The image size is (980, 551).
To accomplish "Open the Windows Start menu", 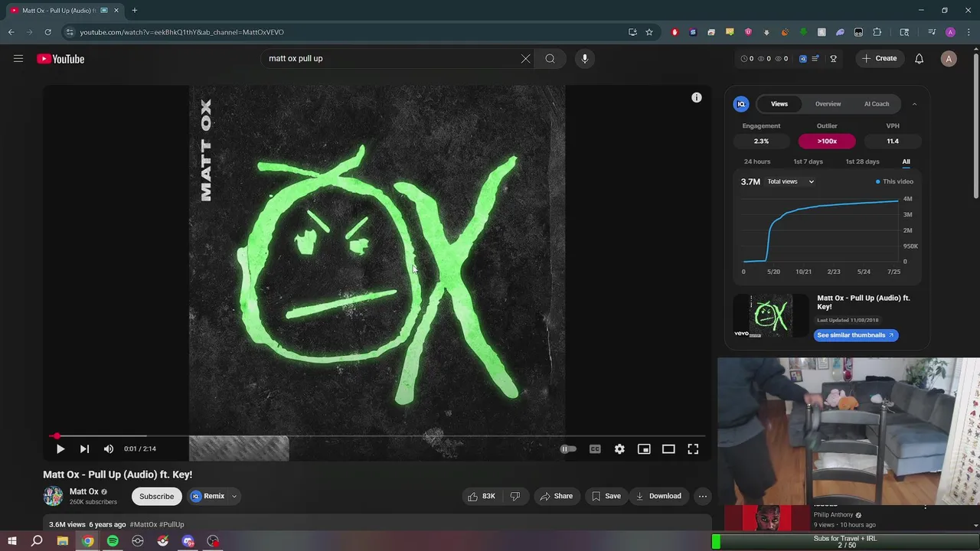I will (11, 542).
